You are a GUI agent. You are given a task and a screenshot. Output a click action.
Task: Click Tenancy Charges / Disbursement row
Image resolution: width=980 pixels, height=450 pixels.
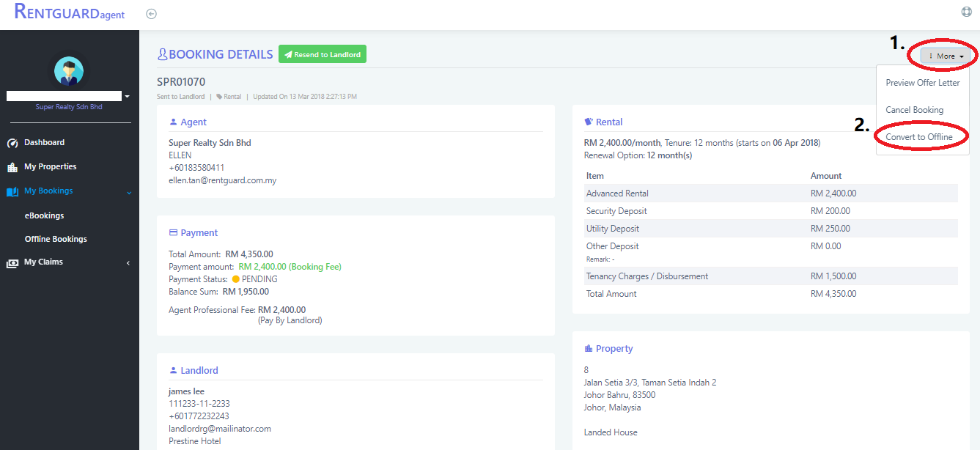coord(771,276)
